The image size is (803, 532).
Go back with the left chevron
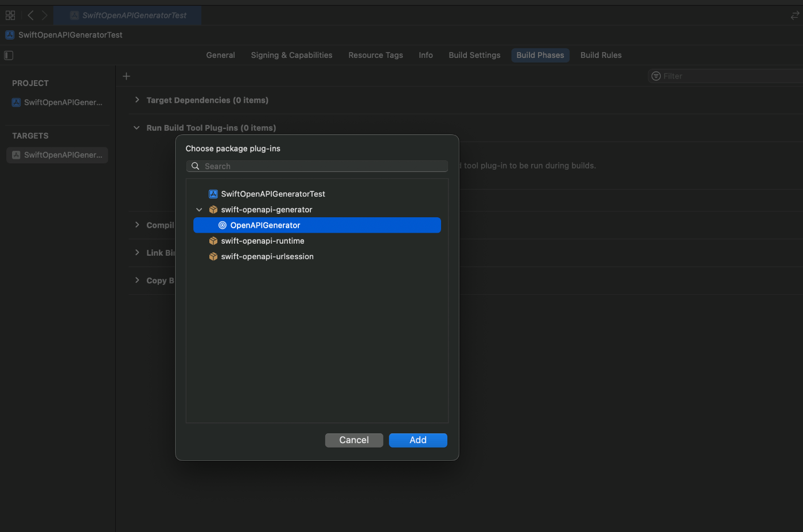(x=31, y=15)
